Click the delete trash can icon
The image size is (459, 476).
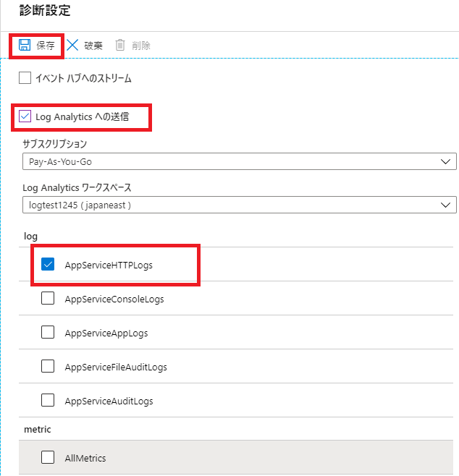point(120,45)
